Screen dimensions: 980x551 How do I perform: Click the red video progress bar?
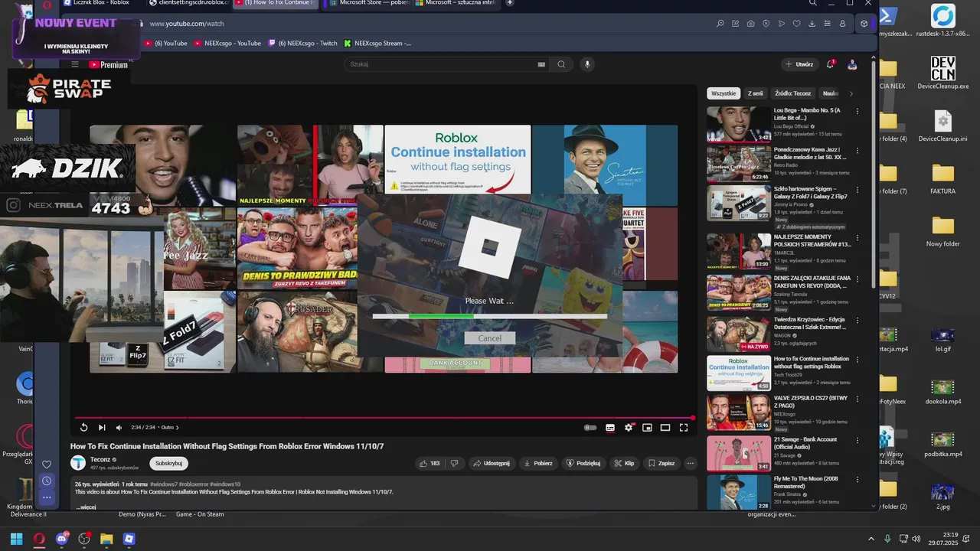click(384, 418)
